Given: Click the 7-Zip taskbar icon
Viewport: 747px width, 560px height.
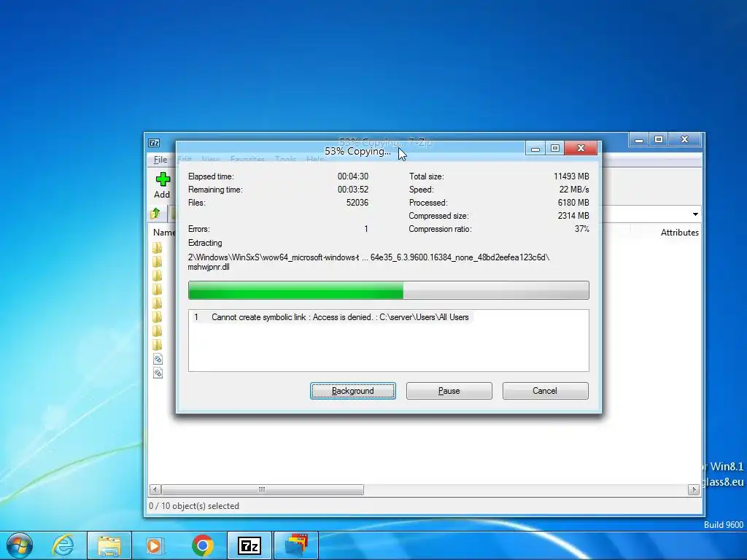Looking at the screenshot, I should point(249,545).
